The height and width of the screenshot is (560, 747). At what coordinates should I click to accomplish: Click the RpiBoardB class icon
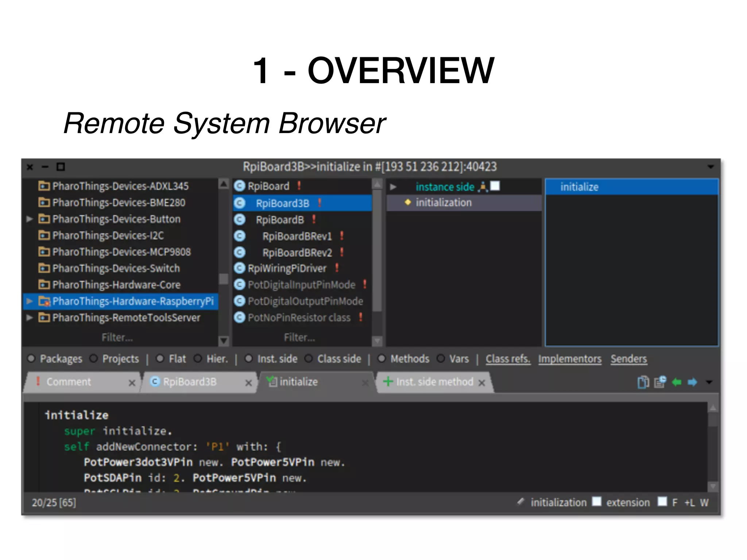[x=240, y=219]
